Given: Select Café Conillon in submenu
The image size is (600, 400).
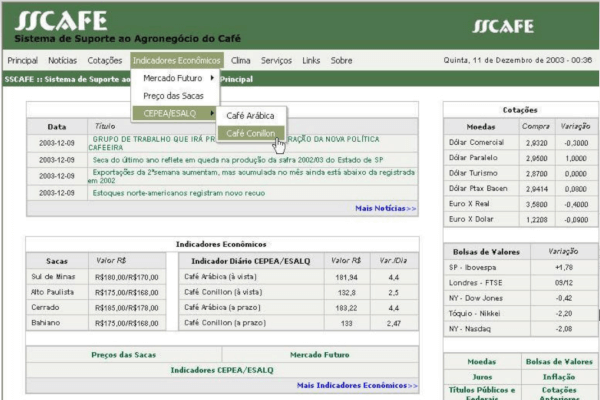Looking at the screenshot, I should (251, 132).
